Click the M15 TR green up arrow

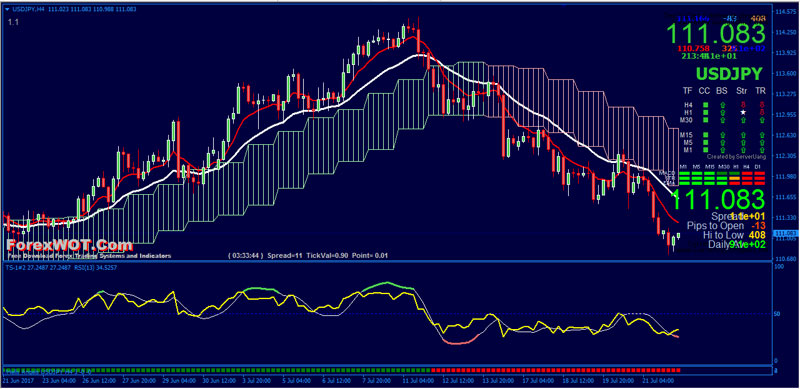[762, 135]
